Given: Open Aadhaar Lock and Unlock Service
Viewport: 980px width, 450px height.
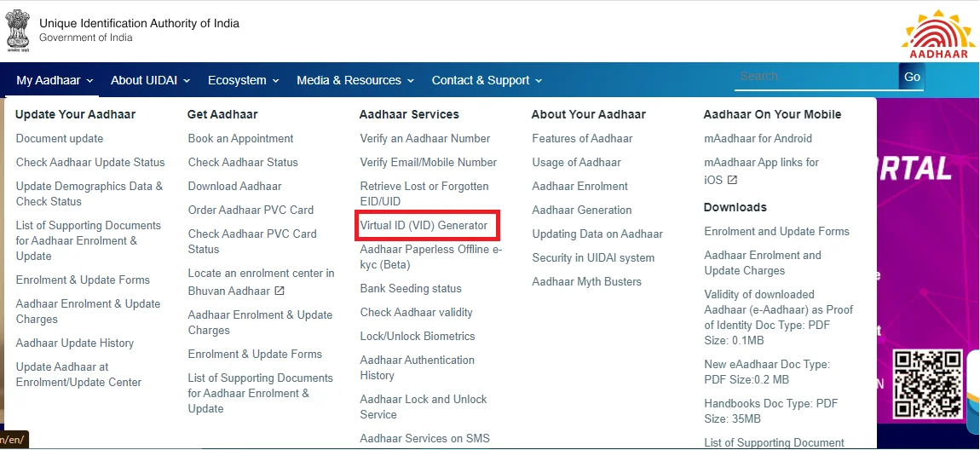Looking at the screenshot, I should coord(424,407).
